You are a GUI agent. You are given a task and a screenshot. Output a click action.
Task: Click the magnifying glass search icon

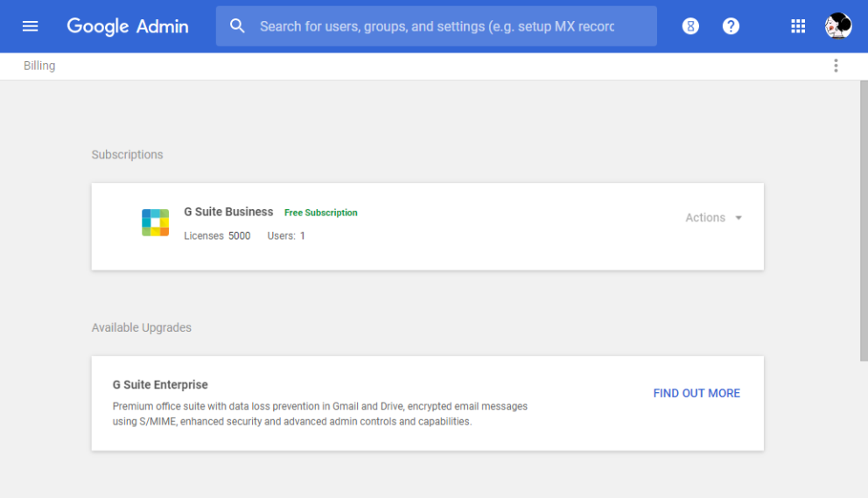click(237, 26)
